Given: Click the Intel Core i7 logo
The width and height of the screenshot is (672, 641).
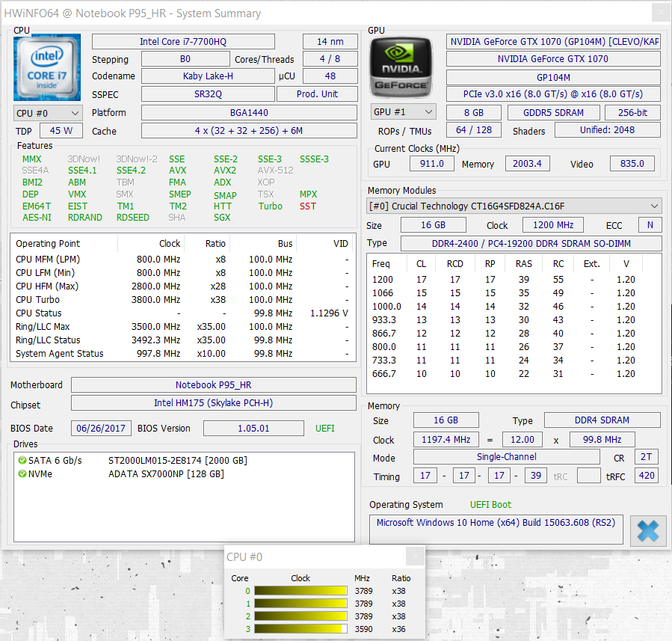Looking at the screenshot, I should click(x=46, y=67).
